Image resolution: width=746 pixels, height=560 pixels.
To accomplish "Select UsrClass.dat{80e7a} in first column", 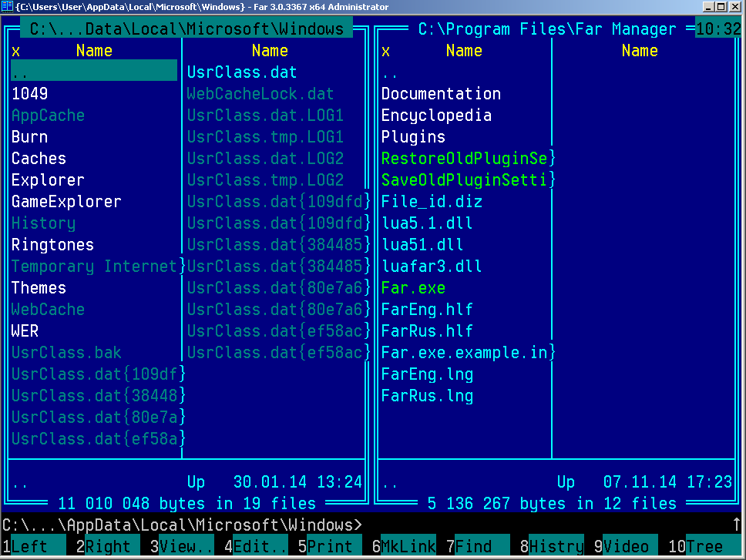I will click(99, 417).
